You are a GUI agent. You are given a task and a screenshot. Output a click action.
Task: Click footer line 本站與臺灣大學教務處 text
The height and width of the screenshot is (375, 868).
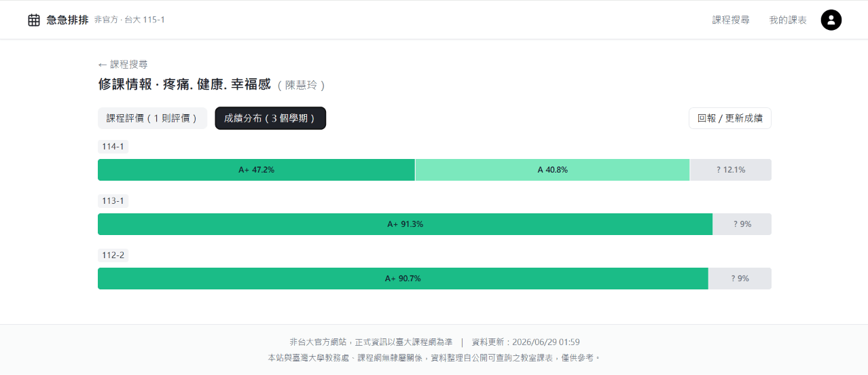434,357
